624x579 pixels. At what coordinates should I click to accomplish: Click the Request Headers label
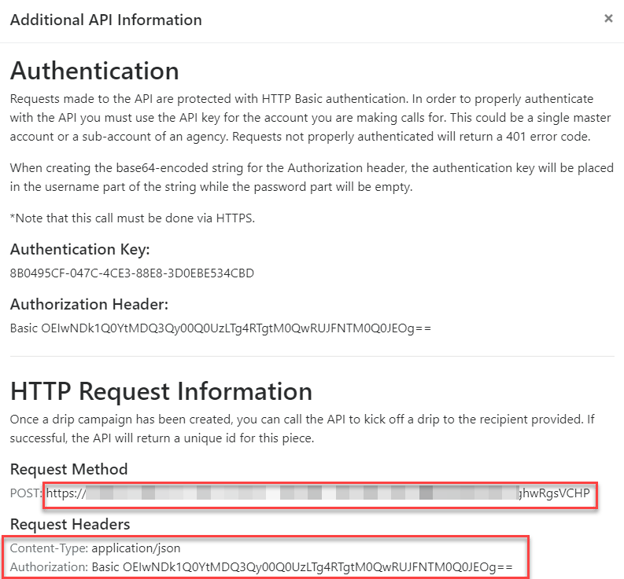click(x=70, y=524)
